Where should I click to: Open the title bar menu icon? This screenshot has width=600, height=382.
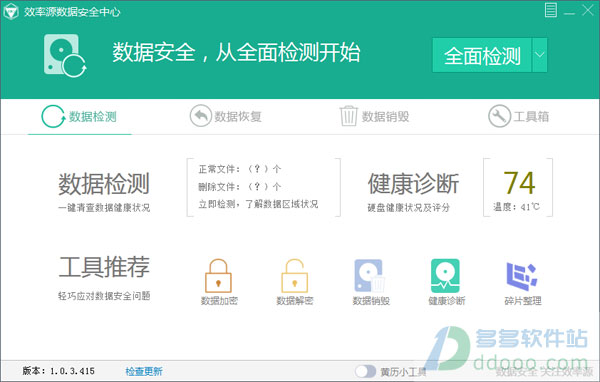pos(551,10)
